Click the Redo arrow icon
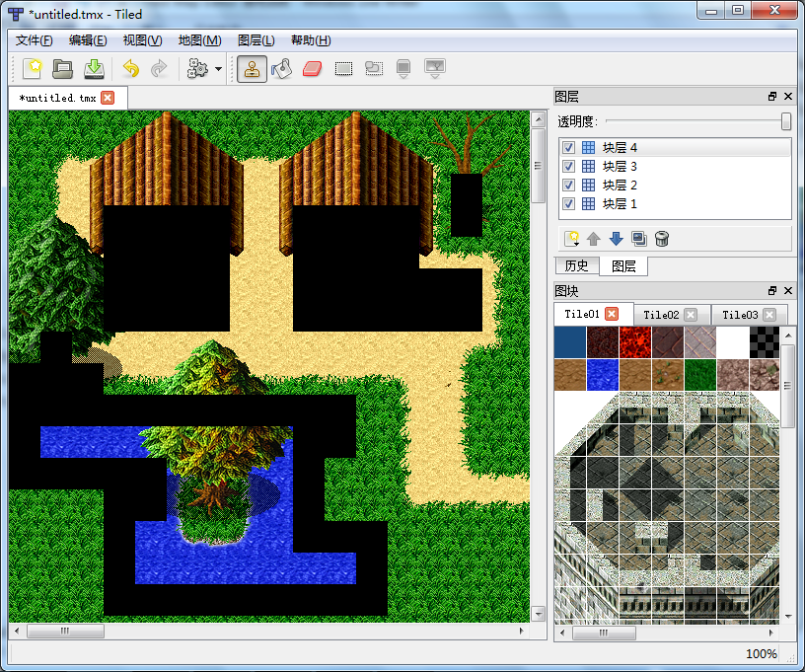 click(159, 68)
